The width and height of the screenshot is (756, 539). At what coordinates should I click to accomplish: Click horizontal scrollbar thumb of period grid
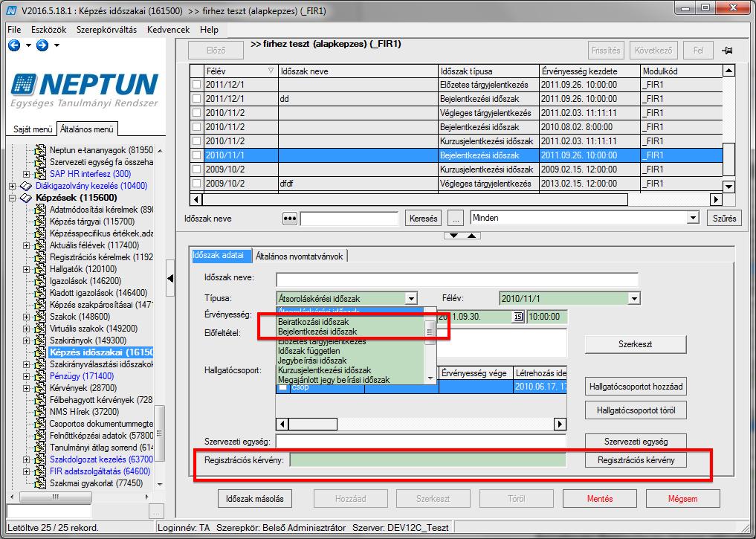pos(416,199)
